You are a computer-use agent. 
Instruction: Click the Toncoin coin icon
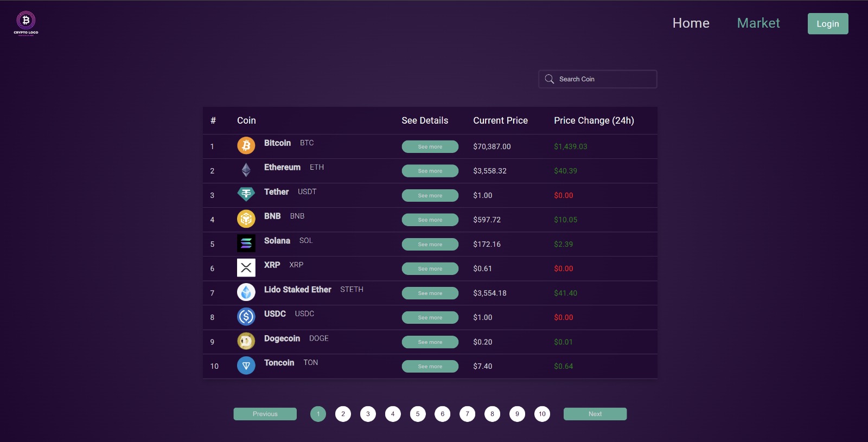(246, 365)
